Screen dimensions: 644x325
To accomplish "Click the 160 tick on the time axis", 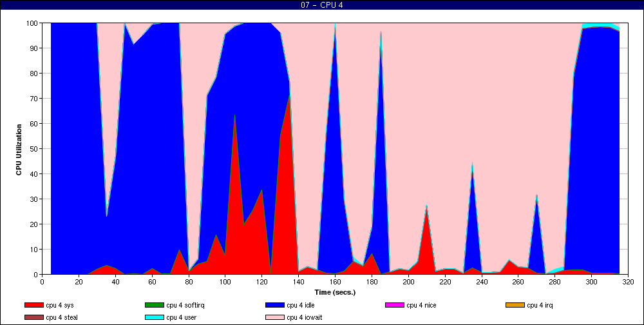I will [x=334, y=281].
